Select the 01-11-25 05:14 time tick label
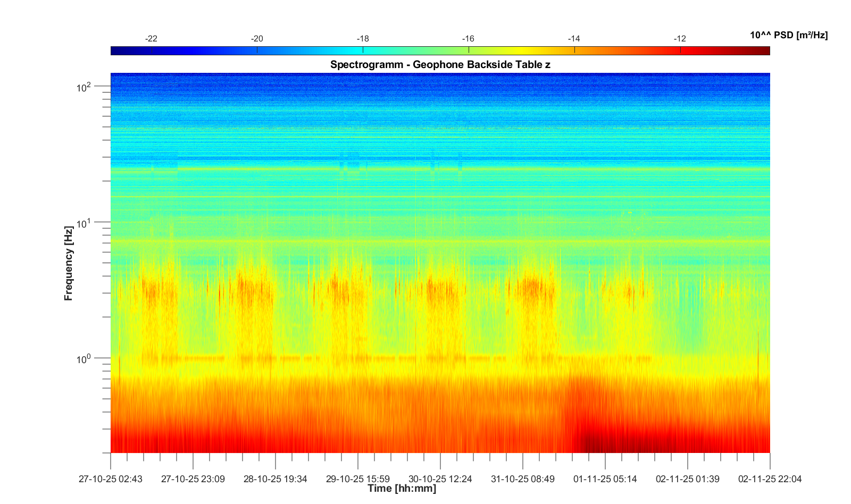The image size is (851, 504). (605, 479)
